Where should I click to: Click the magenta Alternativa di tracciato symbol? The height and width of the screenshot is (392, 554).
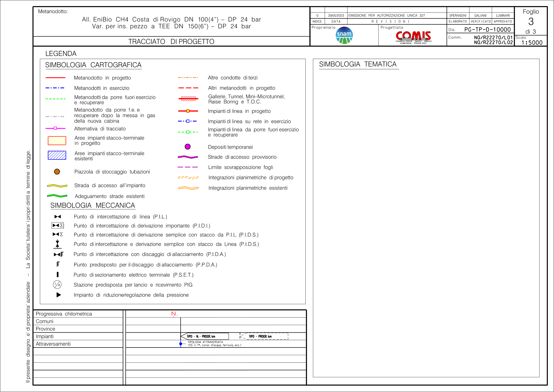point(55,128)
